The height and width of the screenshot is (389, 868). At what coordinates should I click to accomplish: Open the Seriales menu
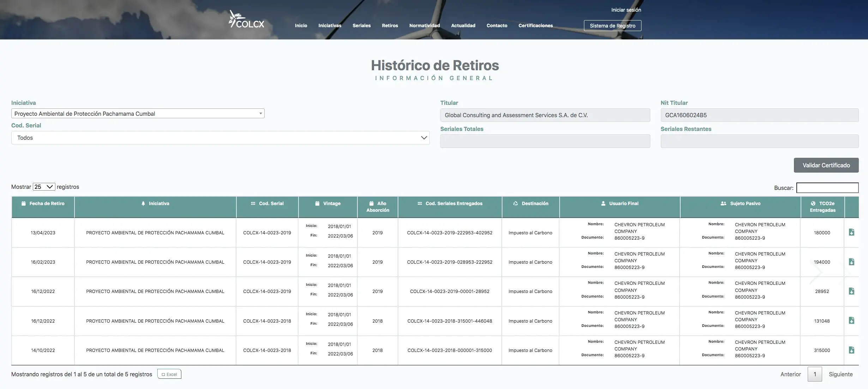coord(361,25)
